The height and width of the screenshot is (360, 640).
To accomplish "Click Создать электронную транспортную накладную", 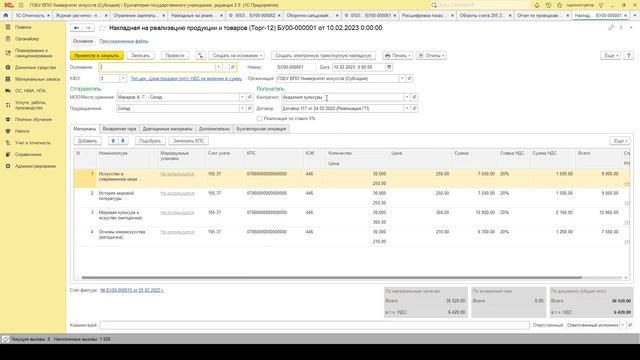I will (323, 55).
